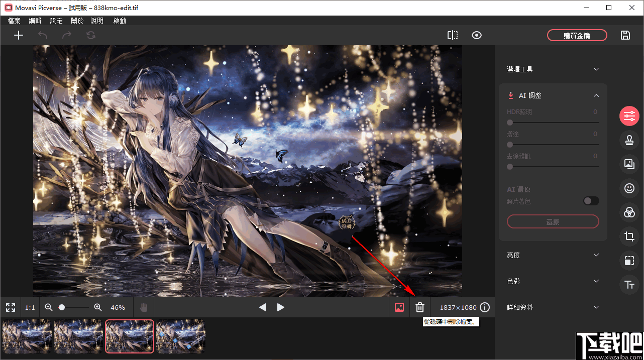This screenshot has width=644, height=360.
Task: Select the first thumbnail in the filmstrip
Action: pyautogui.click(x=27, y=336)
